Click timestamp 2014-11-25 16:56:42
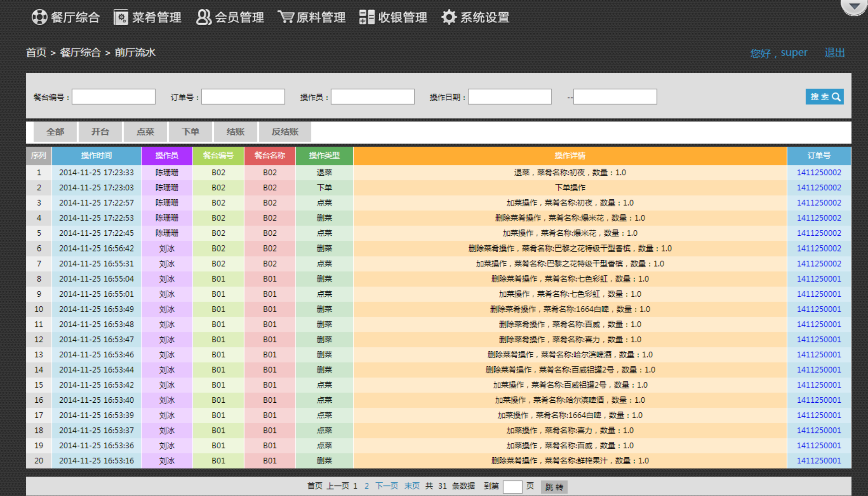Screen dimensions: 868x496 click(x=97, y=248)
